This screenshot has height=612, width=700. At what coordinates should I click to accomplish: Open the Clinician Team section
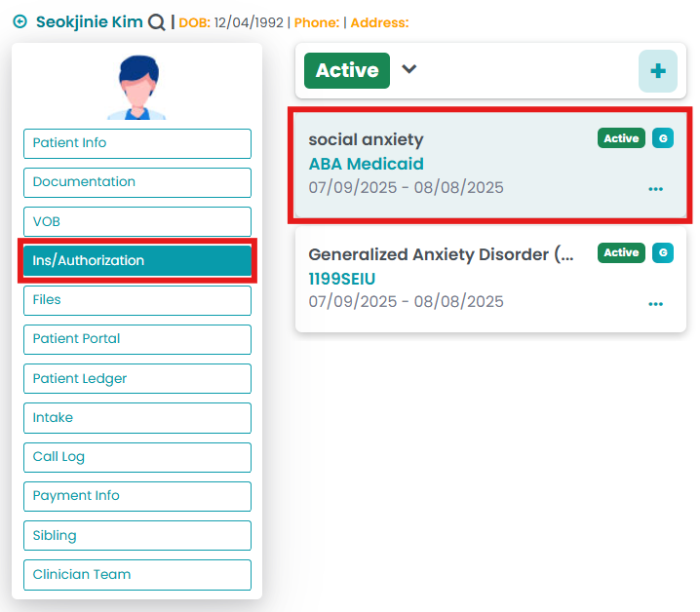click(x=137, y=575)
